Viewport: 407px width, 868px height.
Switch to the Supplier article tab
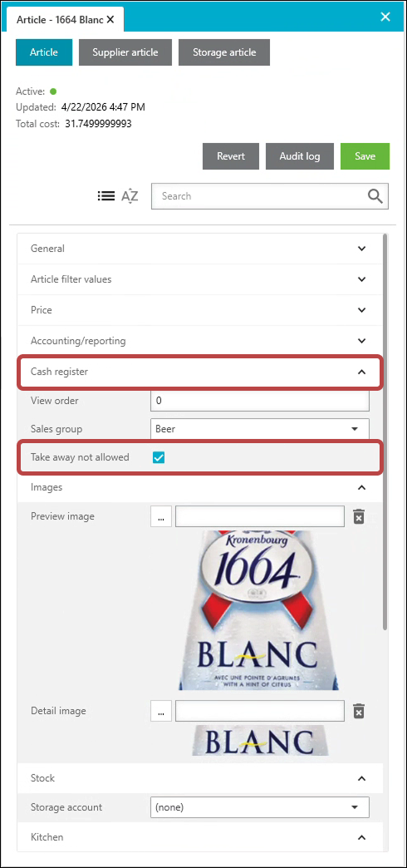[125, 52]
